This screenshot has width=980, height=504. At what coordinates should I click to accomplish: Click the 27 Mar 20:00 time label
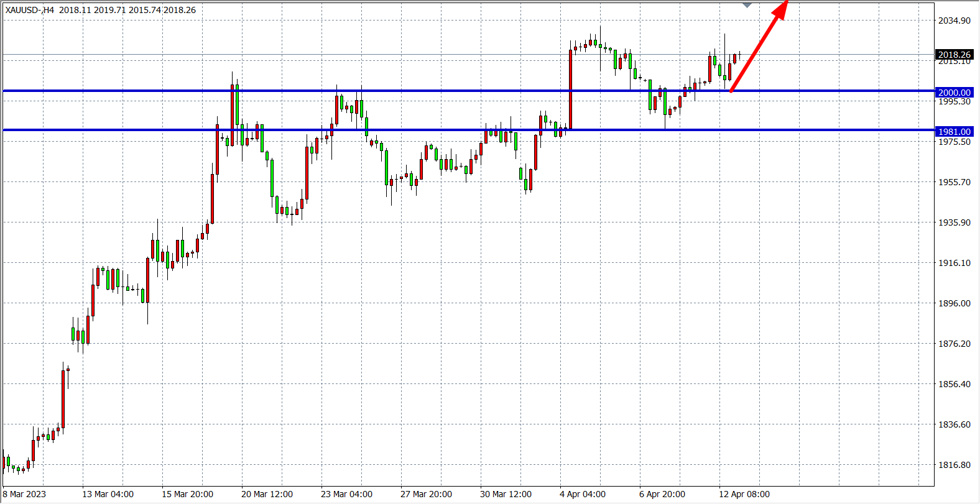coord(426,494)
